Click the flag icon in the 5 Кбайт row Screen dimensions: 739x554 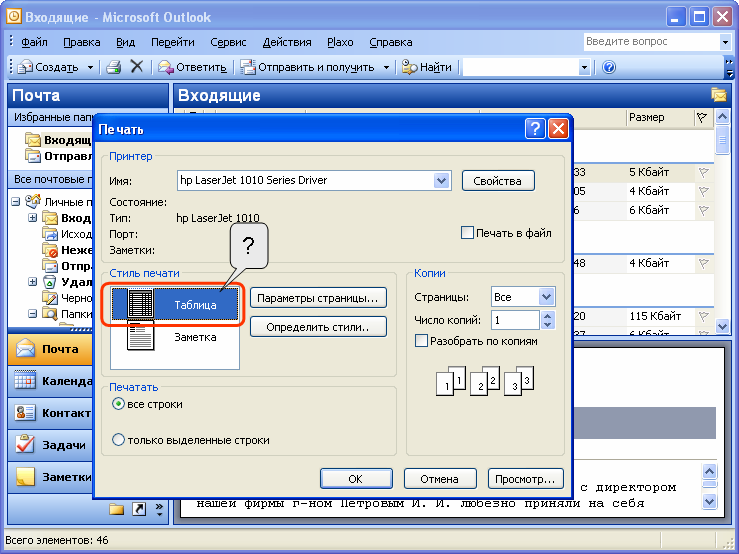[x=703, y=173]
